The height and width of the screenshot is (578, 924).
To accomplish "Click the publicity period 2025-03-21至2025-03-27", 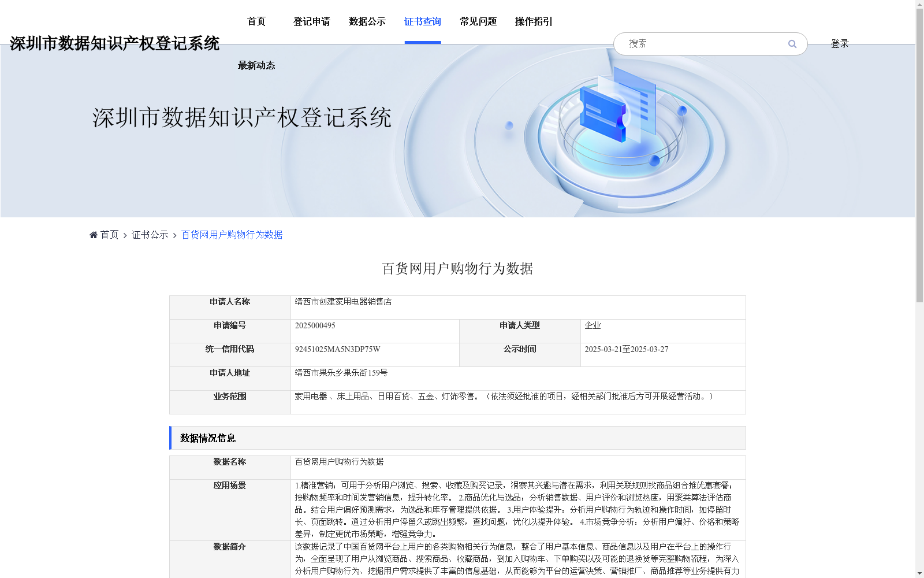I will [627, 349].
